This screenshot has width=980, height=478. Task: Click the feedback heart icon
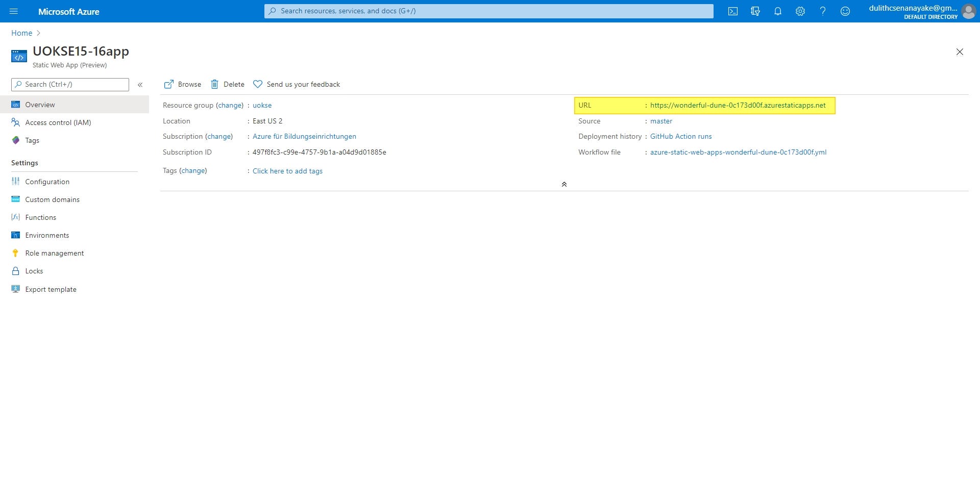coord(258,84)
